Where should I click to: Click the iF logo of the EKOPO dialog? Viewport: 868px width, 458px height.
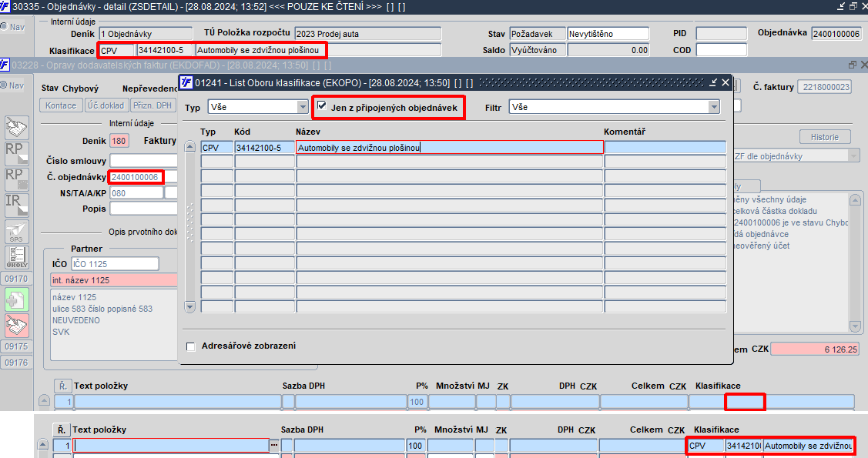point(186,82)
